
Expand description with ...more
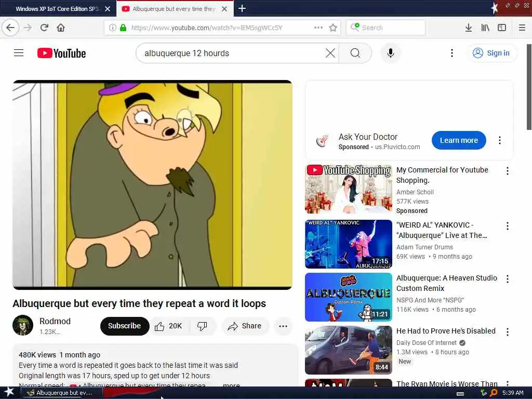[x=231, y=384]
